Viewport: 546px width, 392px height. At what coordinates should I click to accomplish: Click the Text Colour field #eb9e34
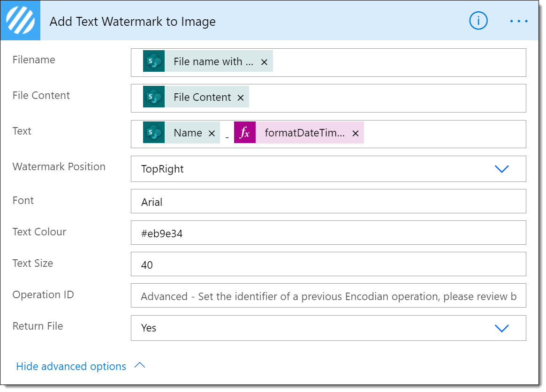coord(328,234)
